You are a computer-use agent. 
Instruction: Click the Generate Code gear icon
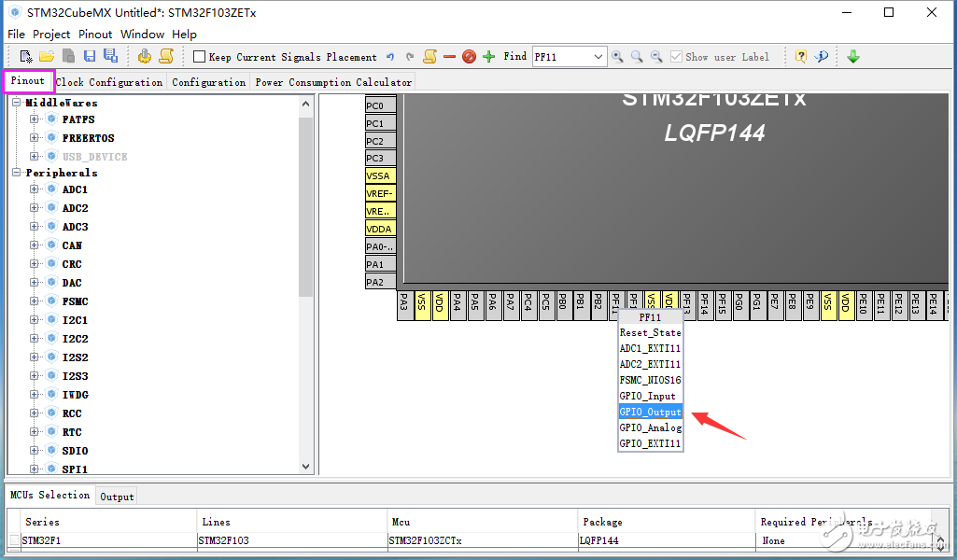tap(145, 56)
